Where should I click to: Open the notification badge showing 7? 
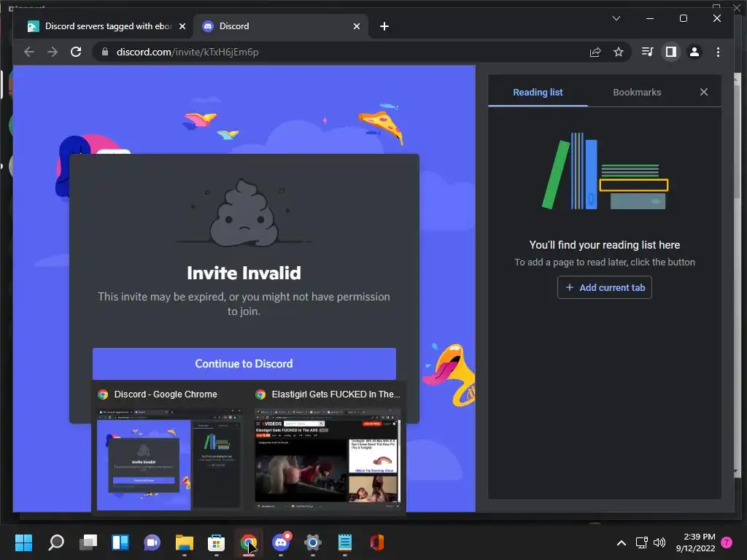727,542
